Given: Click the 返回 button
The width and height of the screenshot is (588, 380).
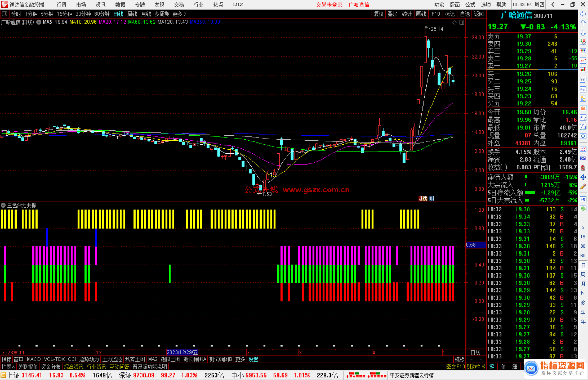Looking at the screenshot, I should click(x=479, y=14).
